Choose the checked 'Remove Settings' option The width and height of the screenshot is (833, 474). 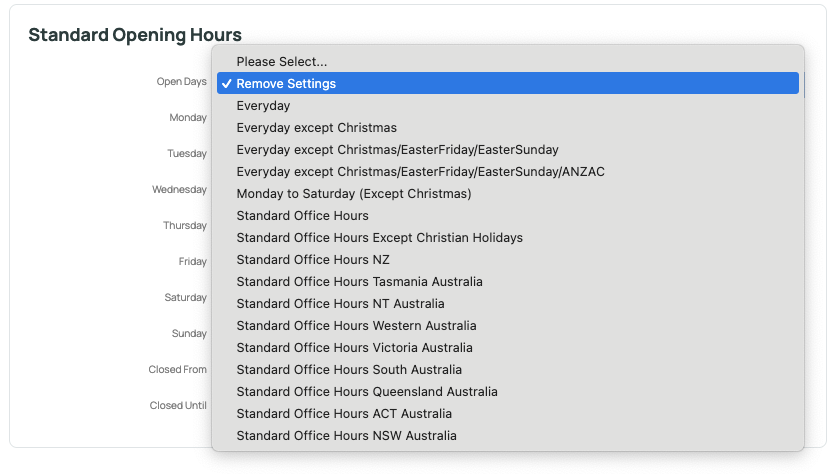[x=508, y=83]
